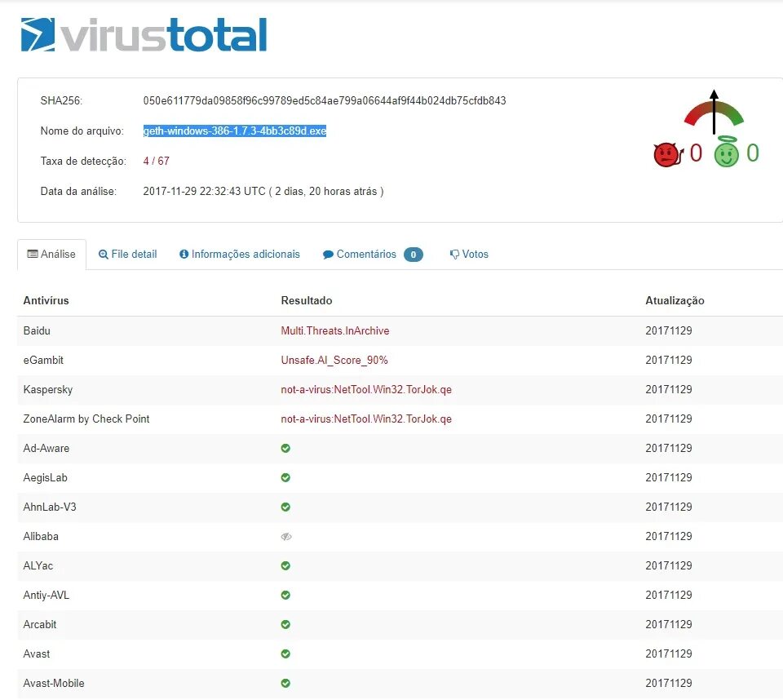Click the Arcabit antivirus name
Viewport: 783px width, 700px height.
[x=39, y=625]
